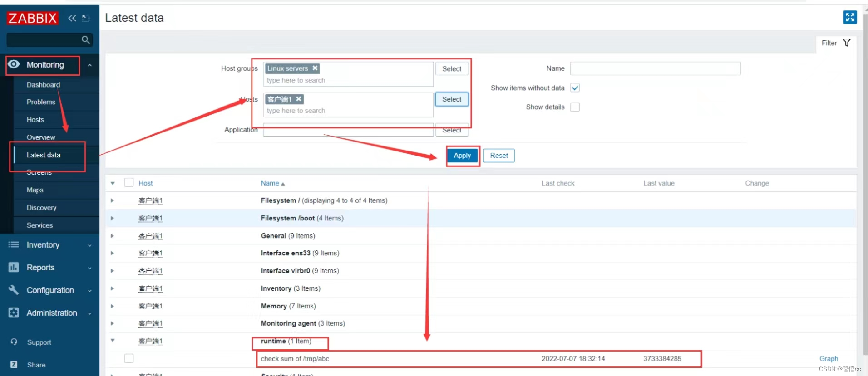Click the Reset filter button

[x=499, y=156]
